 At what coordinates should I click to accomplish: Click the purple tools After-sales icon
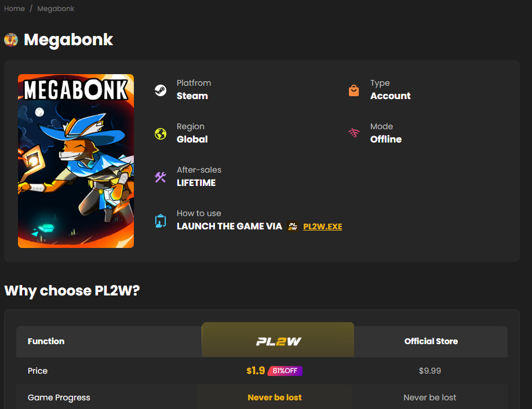161,177
